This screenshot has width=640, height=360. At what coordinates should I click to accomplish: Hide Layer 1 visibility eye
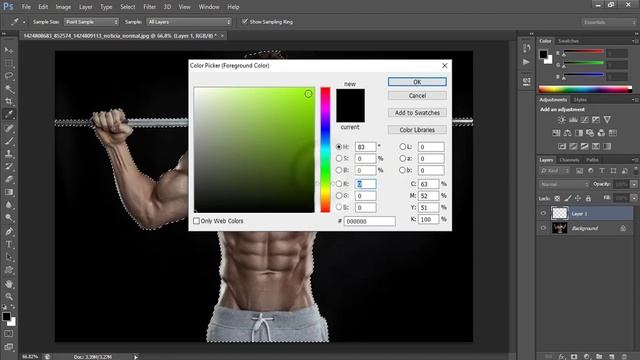[543, 213]
